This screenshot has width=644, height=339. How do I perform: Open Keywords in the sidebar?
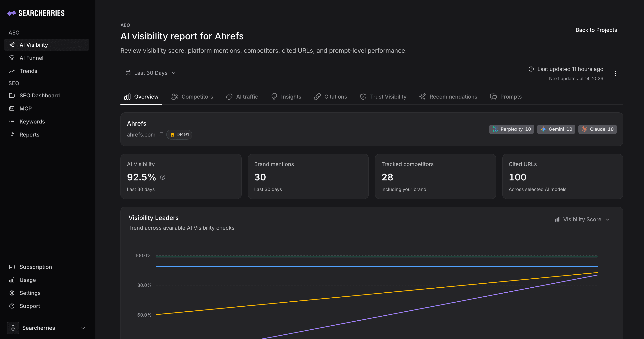coord(46,122)
